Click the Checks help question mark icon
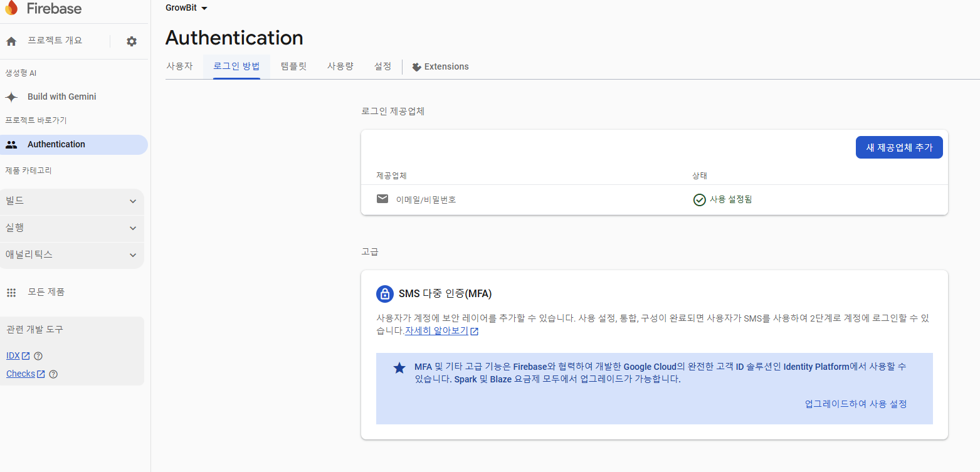 tap(53, 374)
